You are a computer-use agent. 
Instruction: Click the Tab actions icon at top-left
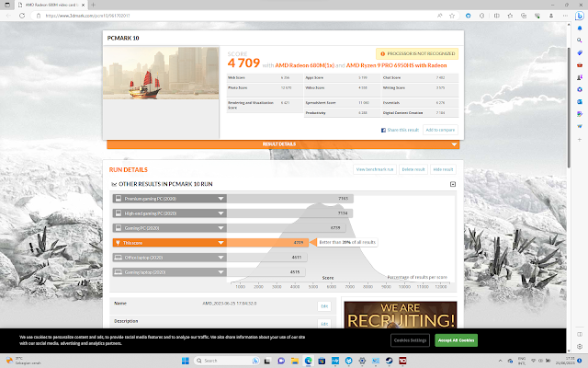point(7,5)
